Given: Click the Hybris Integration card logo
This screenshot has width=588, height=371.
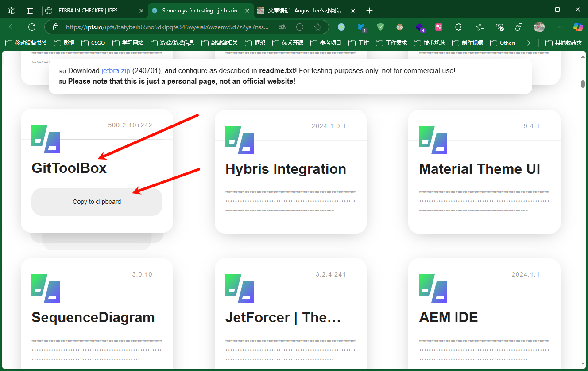Looking at the screenshot, I should [240, 140].
